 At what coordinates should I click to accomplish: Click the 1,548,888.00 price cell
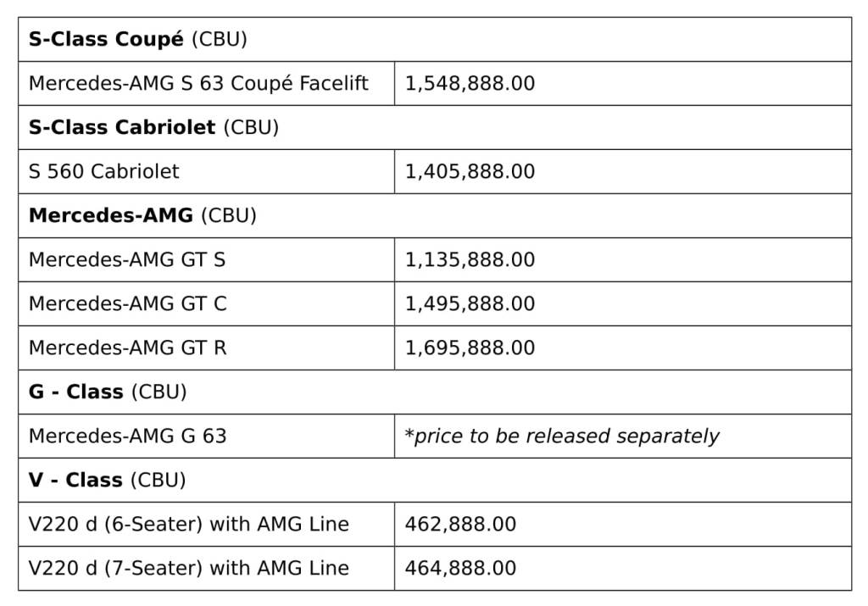pos(470,83)
